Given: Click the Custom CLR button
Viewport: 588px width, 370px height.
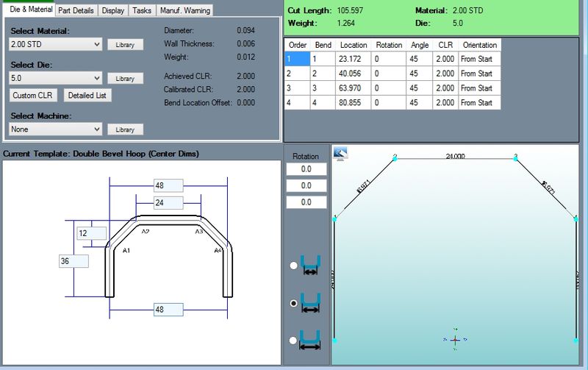Looking at the screenshot, I should pyautogui.click(x=33, y=96).
